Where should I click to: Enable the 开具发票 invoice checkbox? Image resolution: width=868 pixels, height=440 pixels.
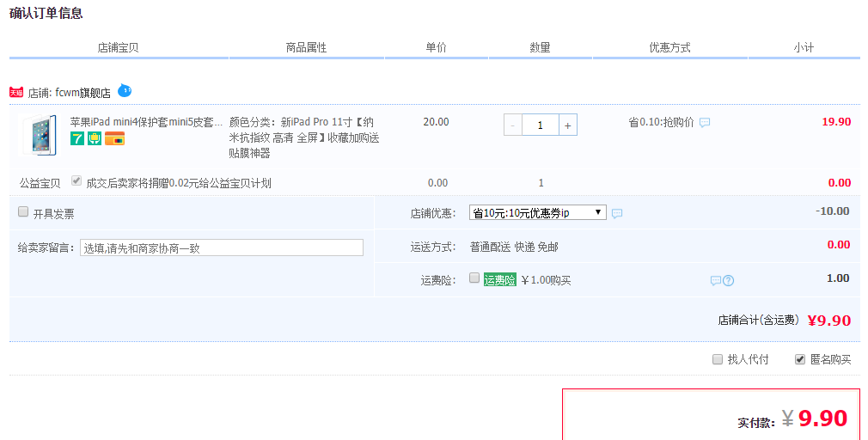tap(23, 211)
